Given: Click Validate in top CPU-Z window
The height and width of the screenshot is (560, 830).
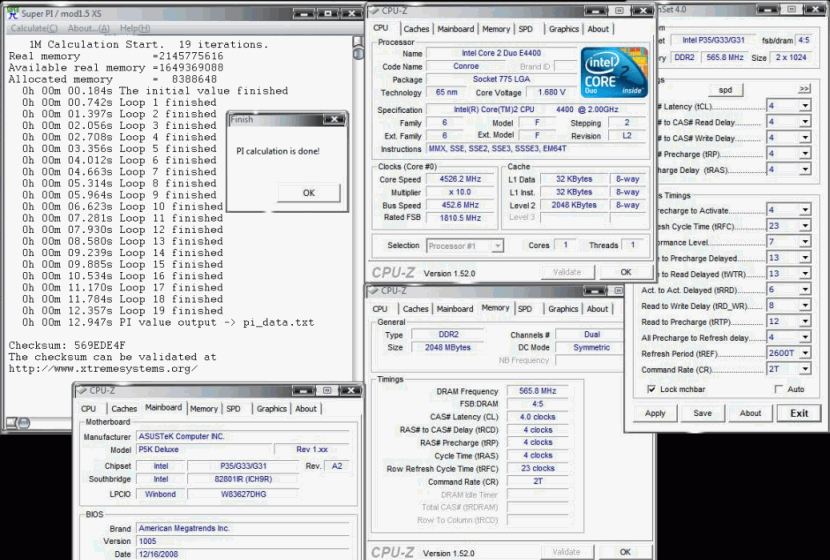Looking at the screenshot, I should 567,272.
